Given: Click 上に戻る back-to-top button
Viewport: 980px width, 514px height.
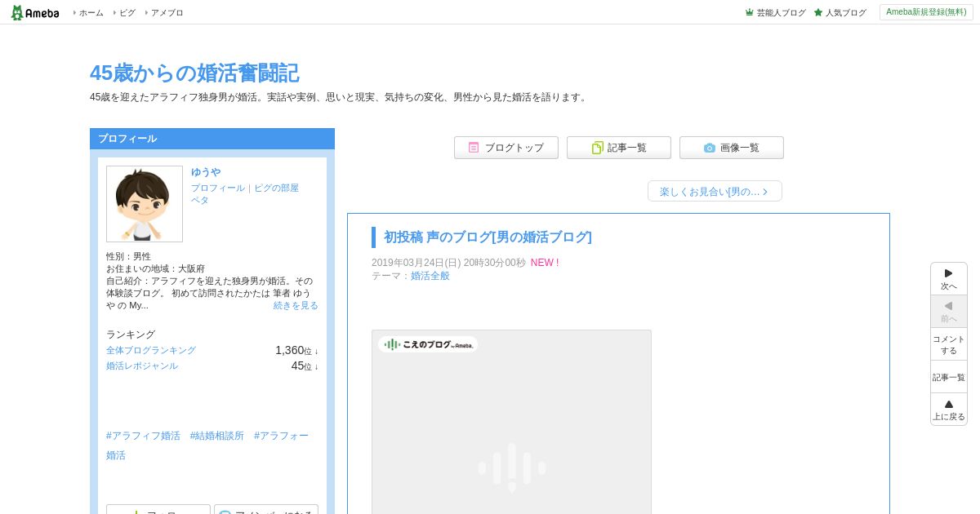Looking at the screenshot, I should coord(949,410).
